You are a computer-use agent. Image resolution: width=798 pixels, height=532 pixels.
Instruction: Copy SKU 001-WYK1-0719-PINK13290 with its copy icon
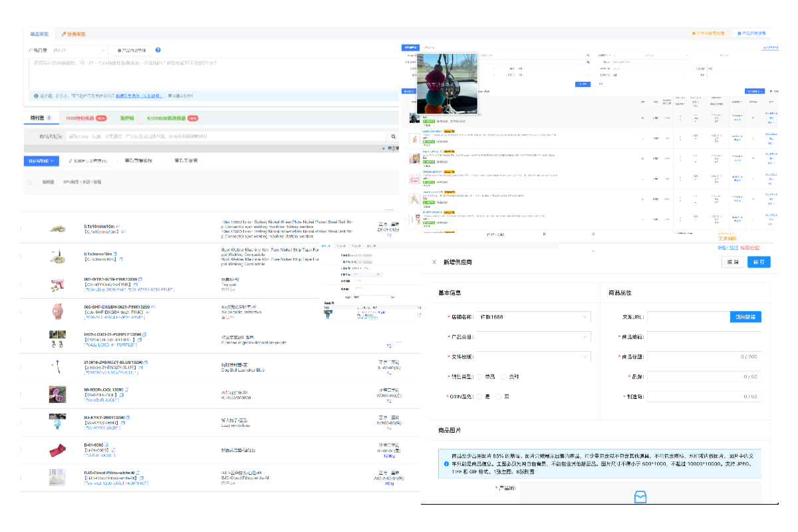point(140,279)
